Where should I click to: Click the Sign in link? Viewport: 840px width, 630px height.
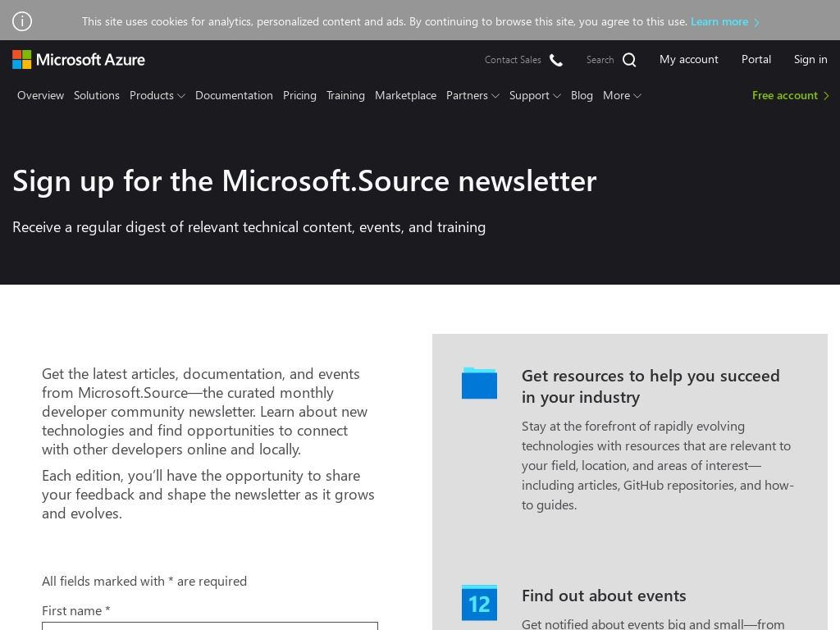(x=810, y=59)
